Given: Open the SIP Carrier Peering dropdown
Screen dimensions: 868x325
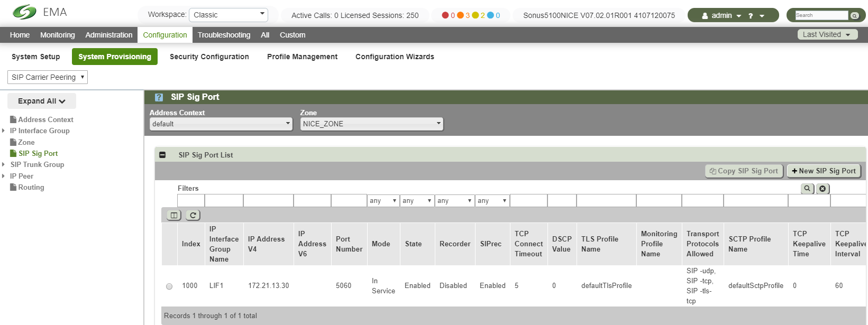Looking at the screenshot, I should tap(48, 77).
